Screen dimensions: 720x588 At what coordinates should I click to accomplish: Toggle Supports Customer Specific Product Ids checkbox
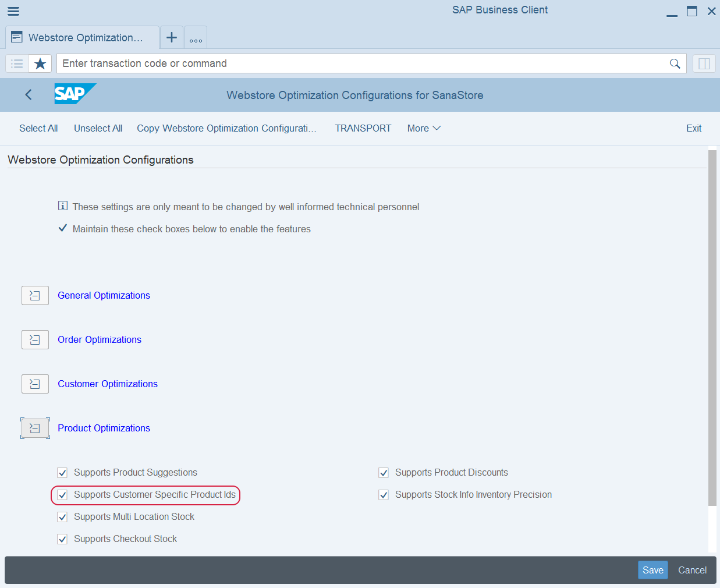[62, 495]
